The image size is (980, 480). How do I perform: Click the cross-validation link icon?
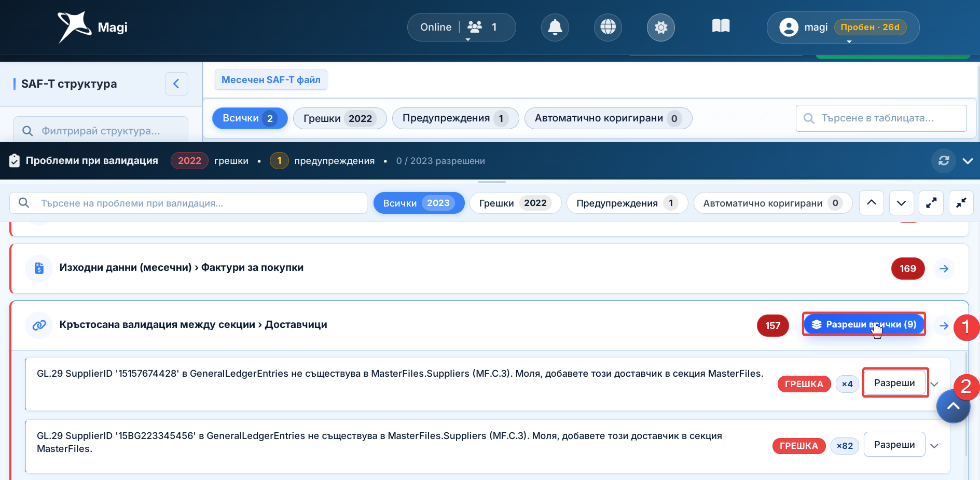pos(39,325)
